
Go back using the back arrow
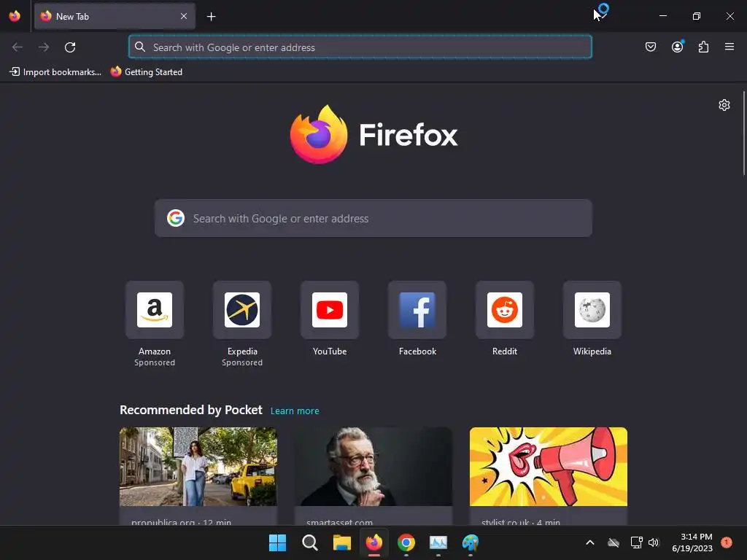[x=18, y=47]
